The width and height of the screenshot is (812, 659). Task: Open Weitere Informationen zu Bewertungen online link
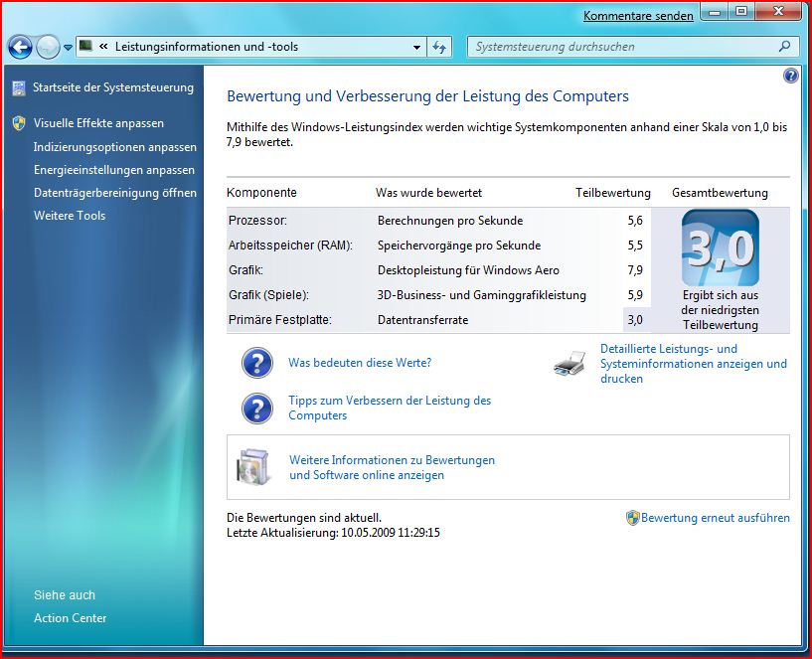coord(392,467)
